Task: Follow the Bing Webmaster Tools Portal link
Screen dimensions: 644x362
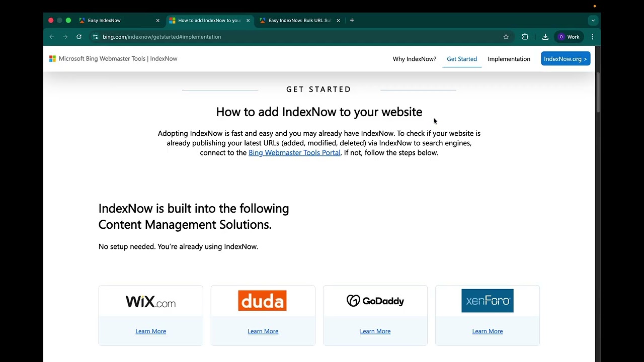Action: coord(294,153)
